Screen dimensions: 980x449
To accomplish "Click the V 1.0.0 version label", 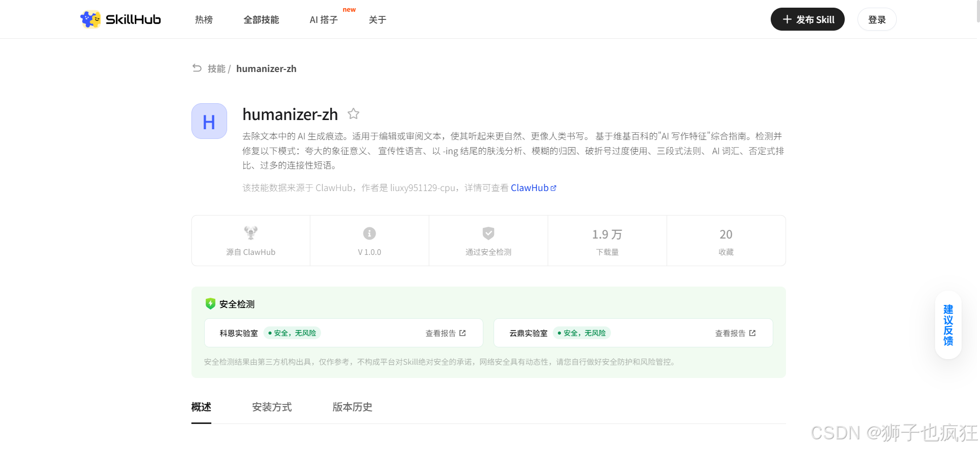I will pyautogui.click(x=370, y=252).
